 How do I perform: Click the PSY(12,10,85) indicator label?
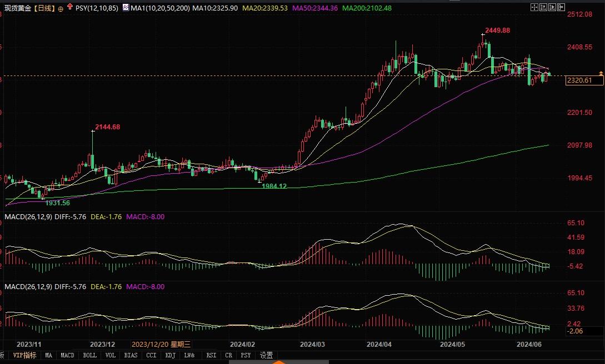pos(97,8)
